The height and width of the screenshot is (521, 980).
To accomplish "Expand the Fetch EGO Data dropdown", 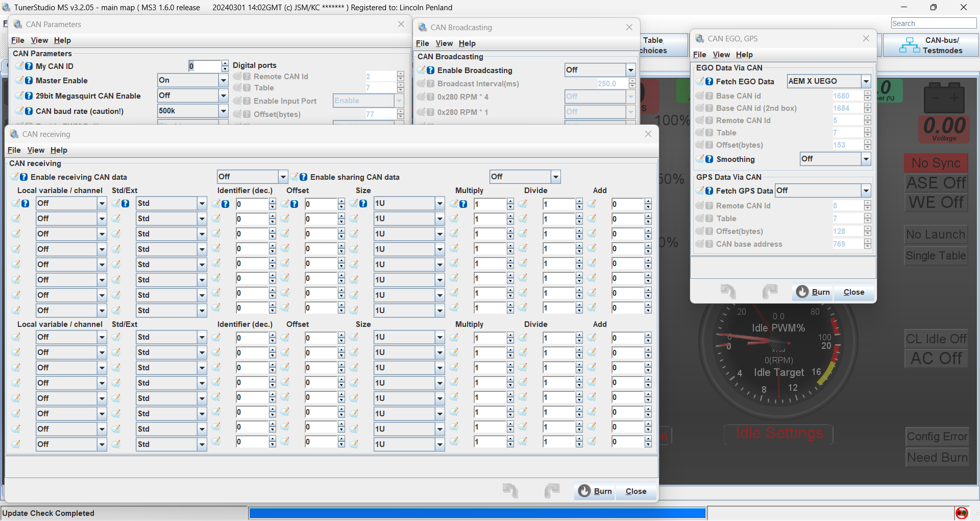I will coord(866,82).
